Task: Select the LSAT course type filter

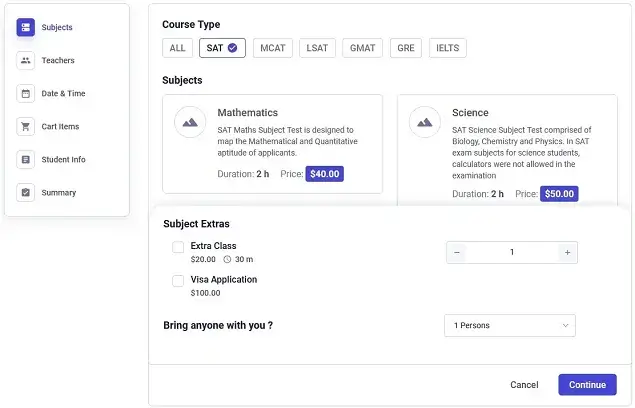Action: pos(317,48)
